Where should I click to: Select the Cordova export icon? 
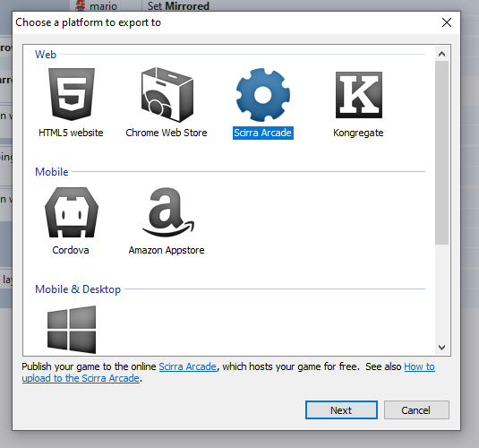pos(71,212)
